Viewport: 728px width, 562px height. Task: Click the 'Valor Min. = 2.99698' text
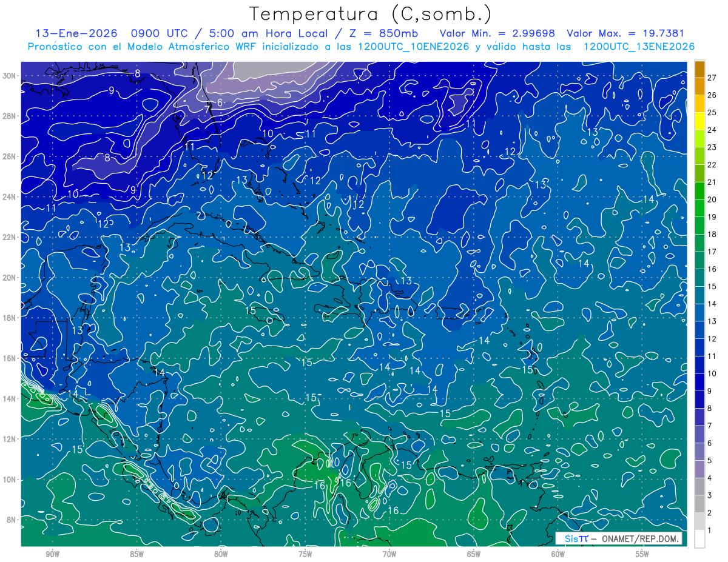pos(497,33)
